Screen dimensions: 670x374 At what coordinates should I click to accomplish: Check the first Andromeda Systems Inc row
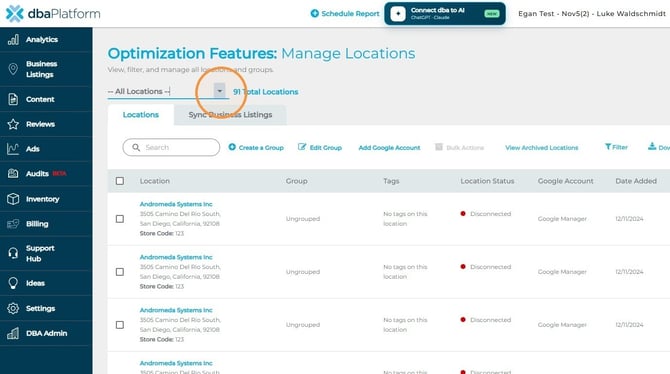point(120,219)
